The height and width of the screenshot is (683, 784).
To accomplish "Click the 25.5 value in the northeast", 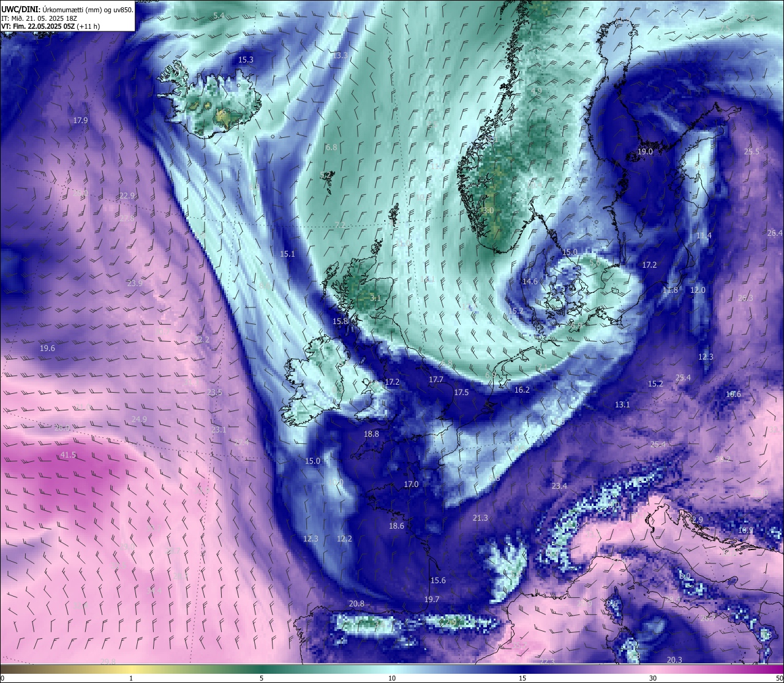I will tap(752, 152).
